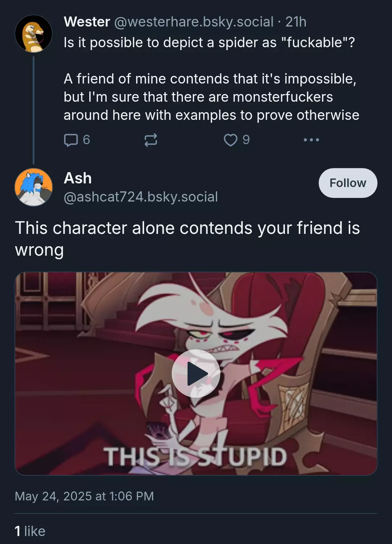Image resolution: width=392 pixels, height=544 pixels.
Task: Click the May 24, 2025 post date
Action: coord(84,496)
